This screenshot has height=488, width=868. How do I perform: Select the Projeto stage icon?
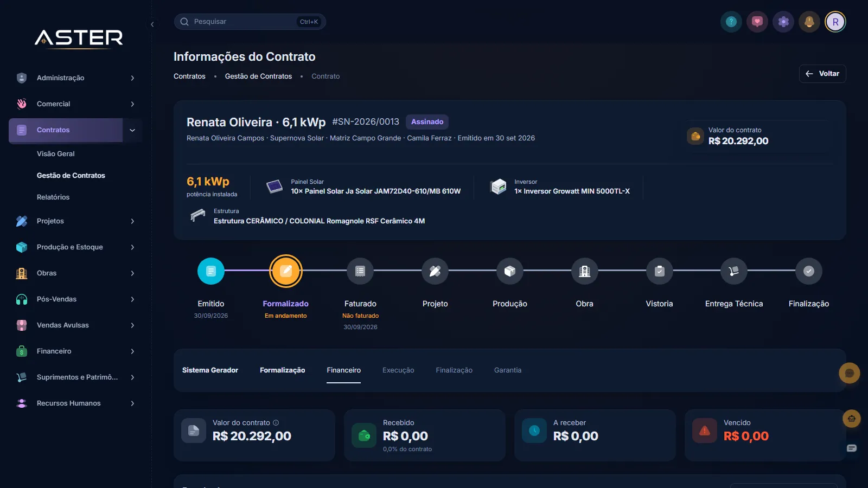[435, 271]
